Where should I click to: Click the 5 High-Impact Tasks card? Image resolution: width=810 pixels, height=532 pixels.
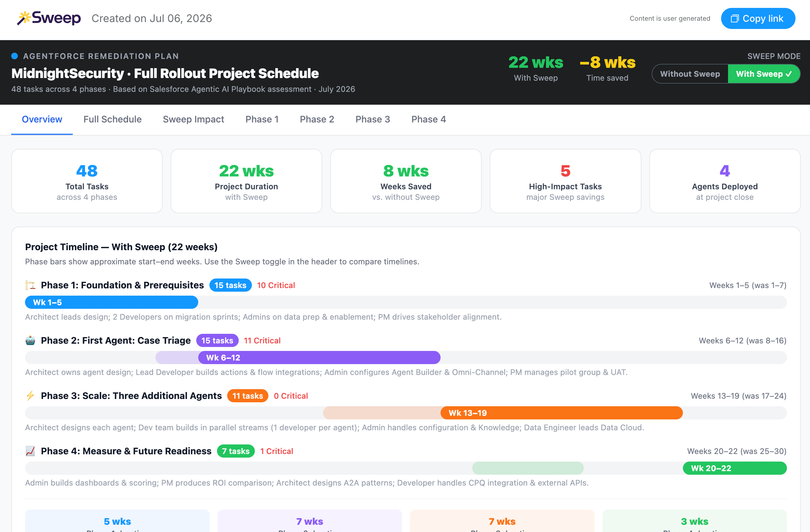coord(565,181)
